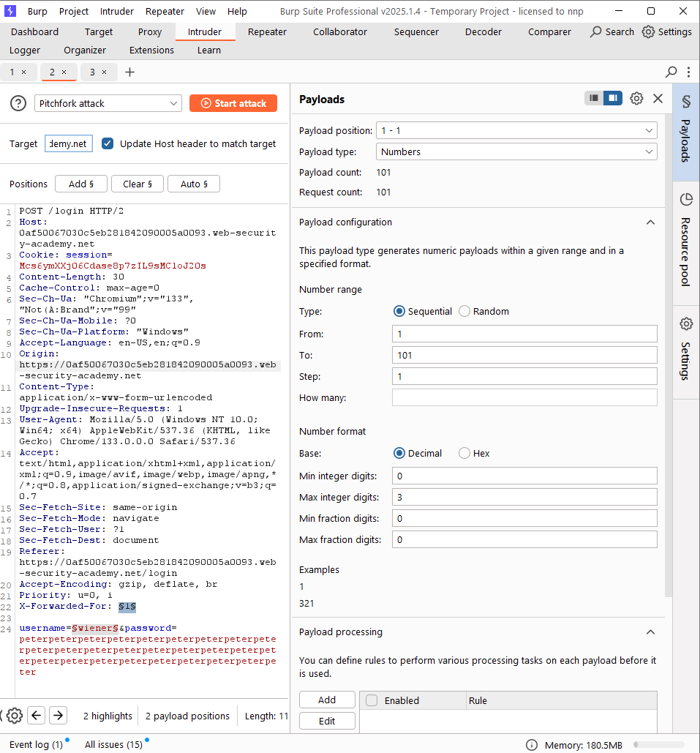Switch to the Repeater tool tab
The width and height of the screenshot is (700, 753).
[267, 31]
